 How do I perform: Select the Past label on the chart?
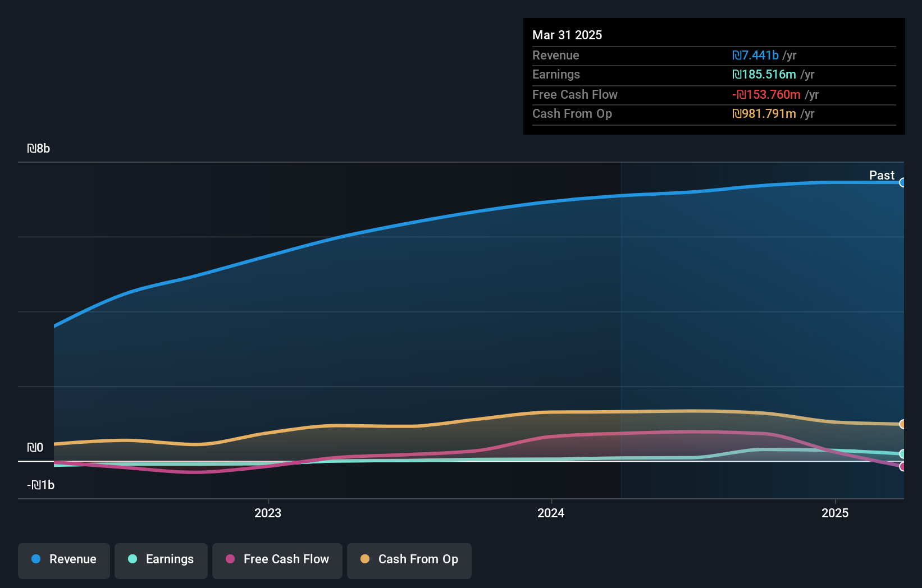882,176
